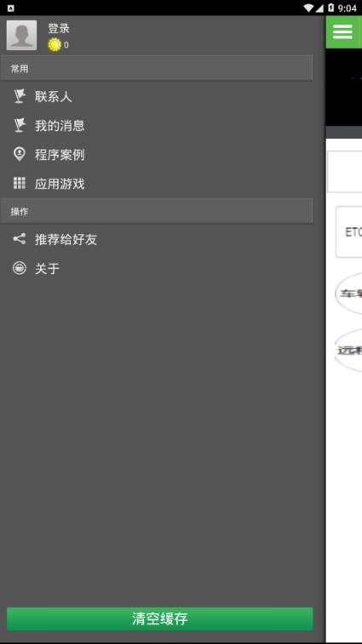
Task: Tap the grid icon beside 应用游戏
Action: (20, 183)
